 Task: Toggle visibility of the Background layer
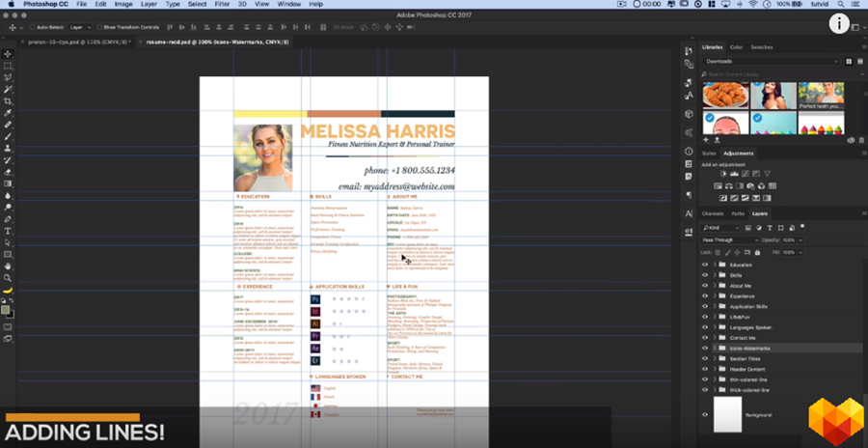click(705, 414)
